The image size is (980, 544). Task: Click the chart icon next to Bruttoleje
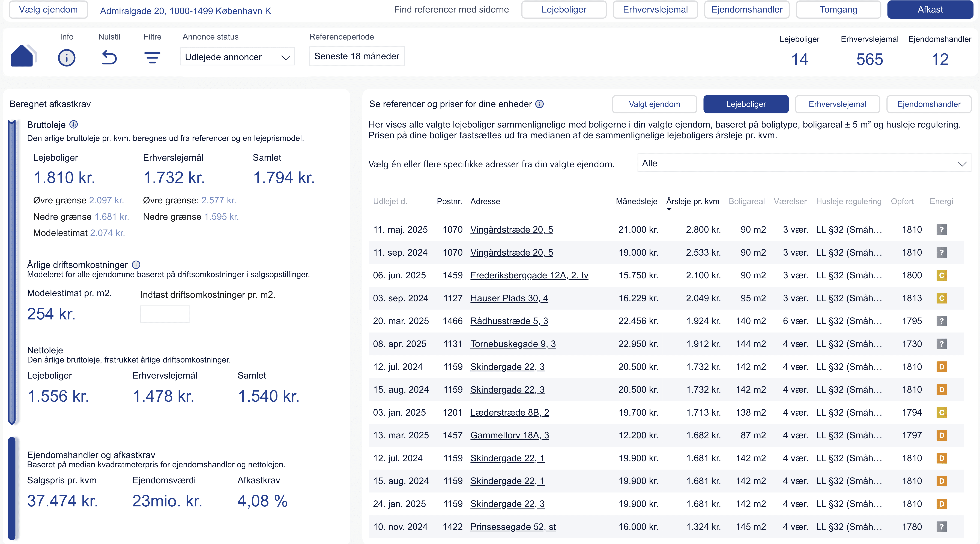click(73, 124)
